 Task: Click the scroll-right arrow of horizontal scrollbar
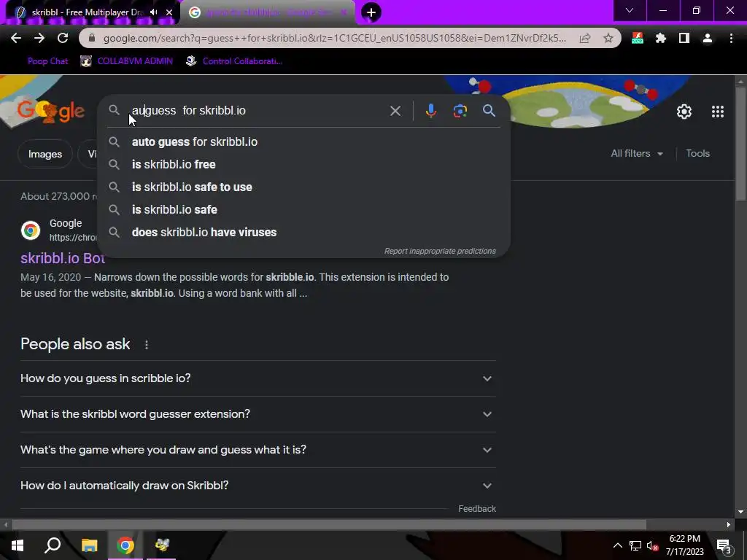coord(729,524)
